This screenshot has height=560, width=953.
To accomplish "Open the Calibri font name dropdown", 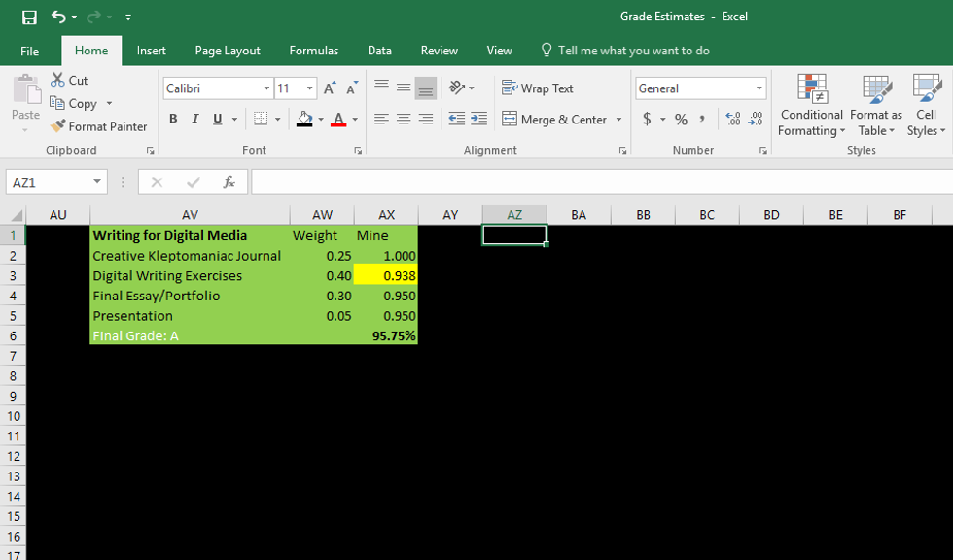I will (x=266, y=88).
